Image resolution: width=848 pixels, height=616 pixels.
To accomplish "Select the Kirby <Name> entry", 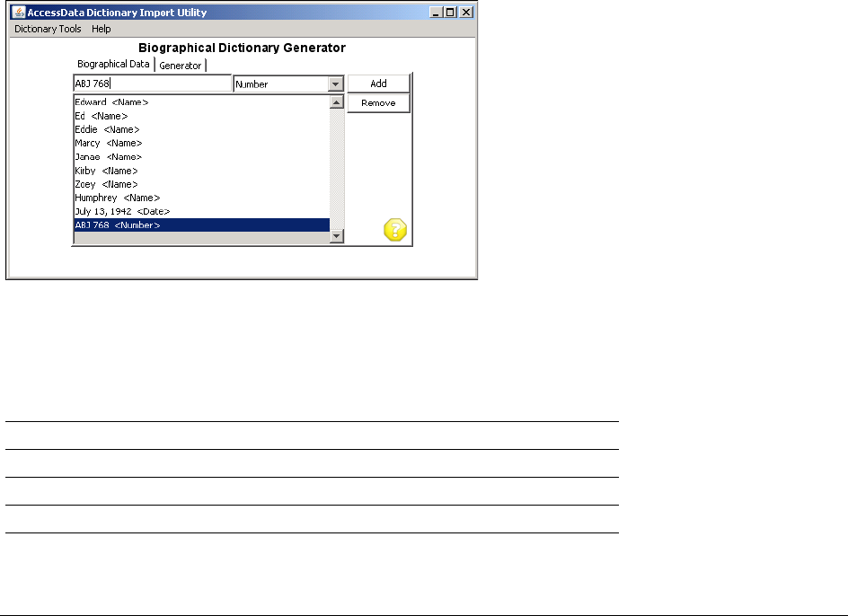I will 202,171.
